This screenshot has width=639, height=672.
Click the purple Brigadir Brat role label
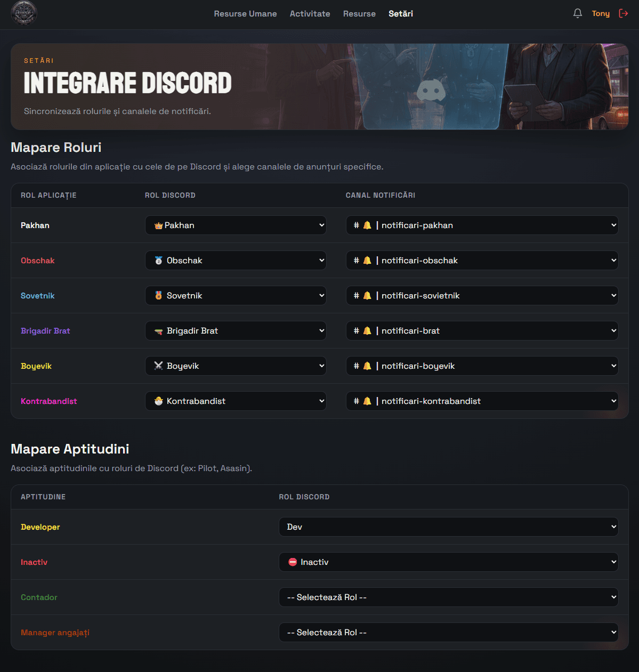pos(45,331)
